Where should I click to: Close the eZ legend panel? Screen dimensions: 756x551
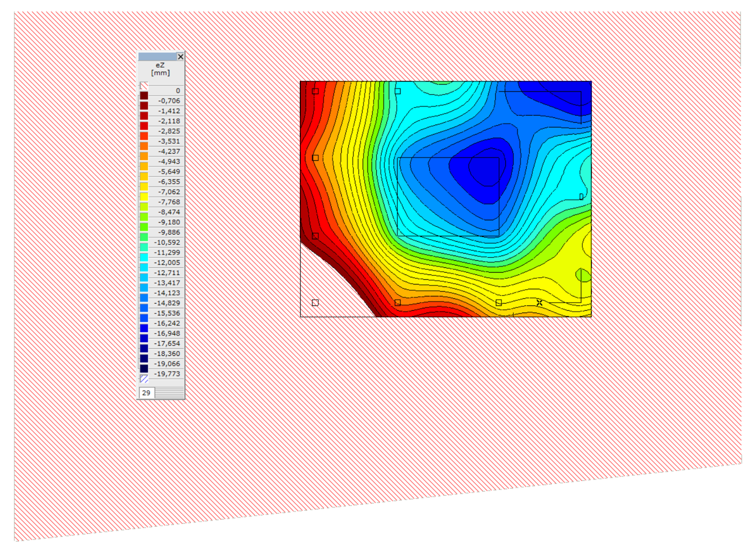(x=180, y=57)
